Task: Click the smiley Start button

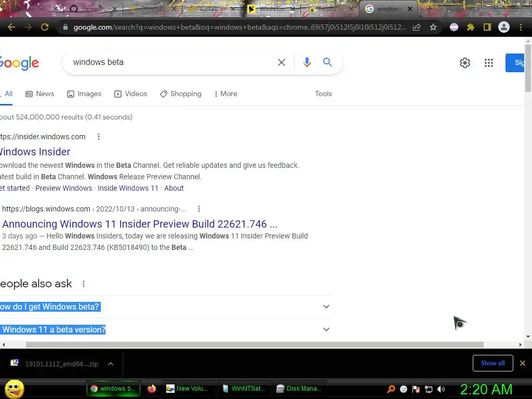Action: (14, 389)
